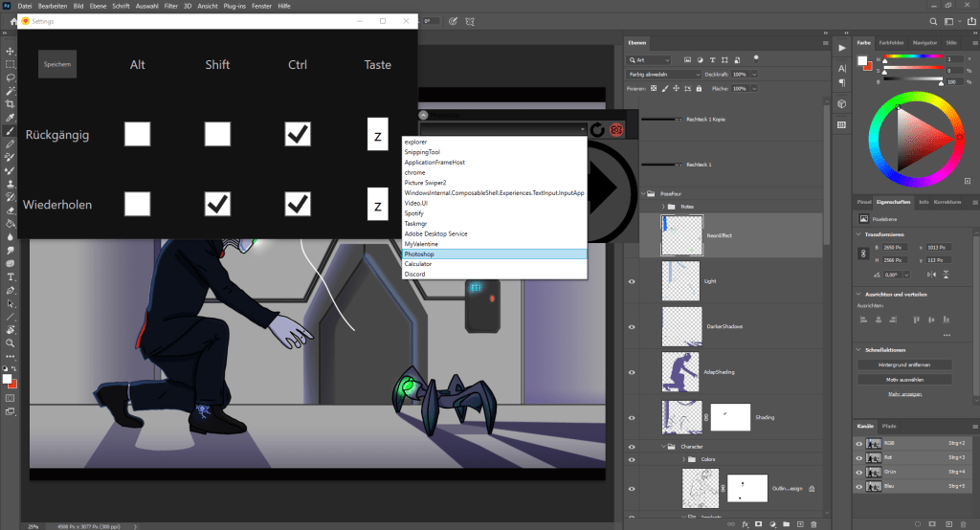Choose Discord from the process list
980x530 pixels.
click(x=414, y=275)
